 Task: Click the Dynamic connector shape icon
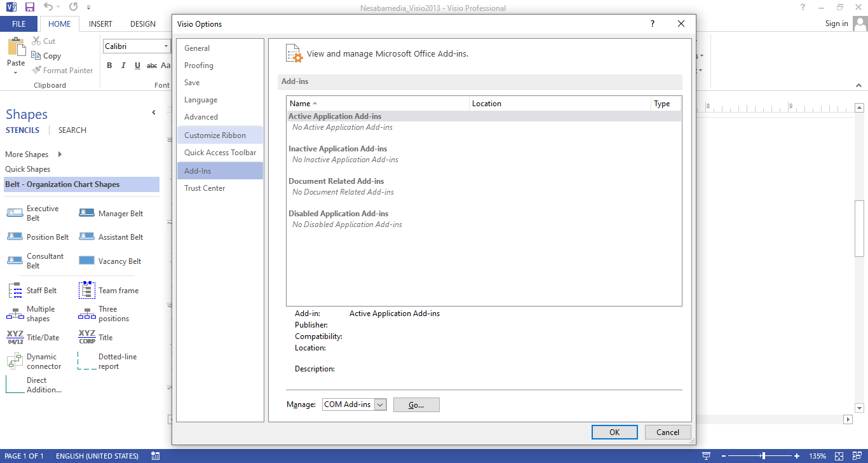(15, 361)
